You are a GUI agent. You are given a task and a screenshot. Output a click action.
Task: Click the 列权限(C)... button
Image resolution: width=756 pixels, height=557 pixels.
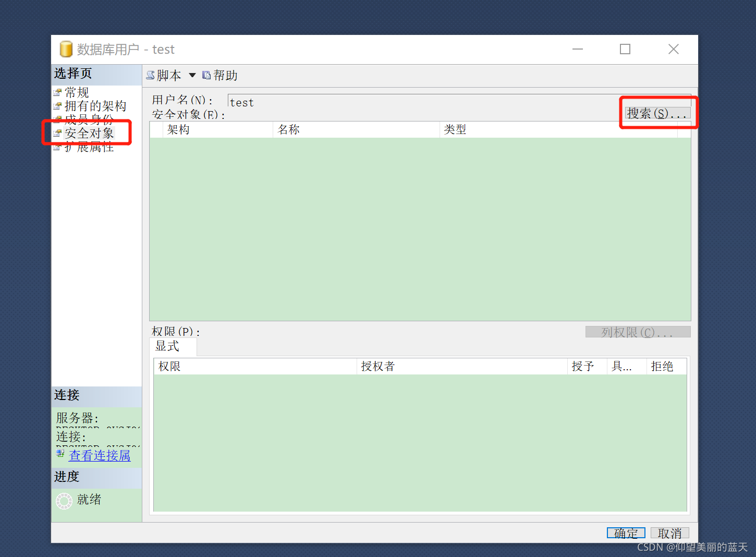(638, 332)
